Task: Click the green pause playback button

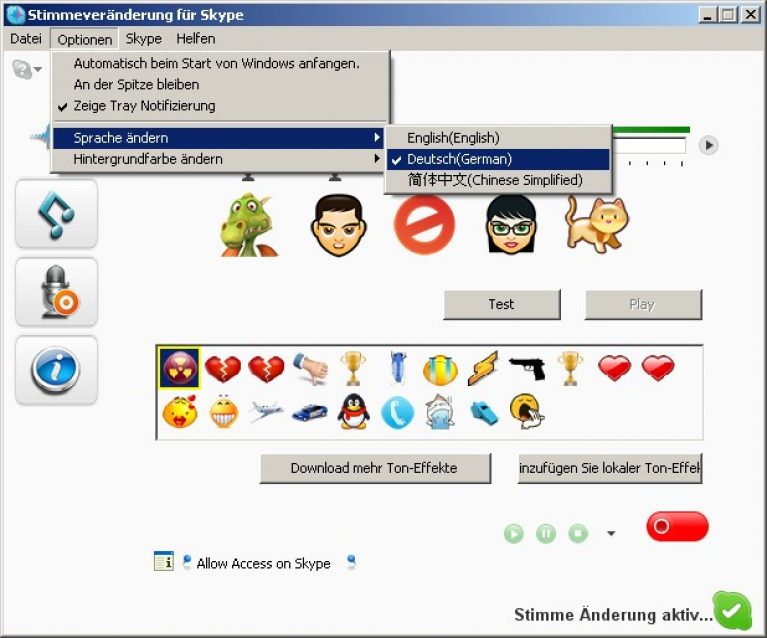Action: point(546,533)
